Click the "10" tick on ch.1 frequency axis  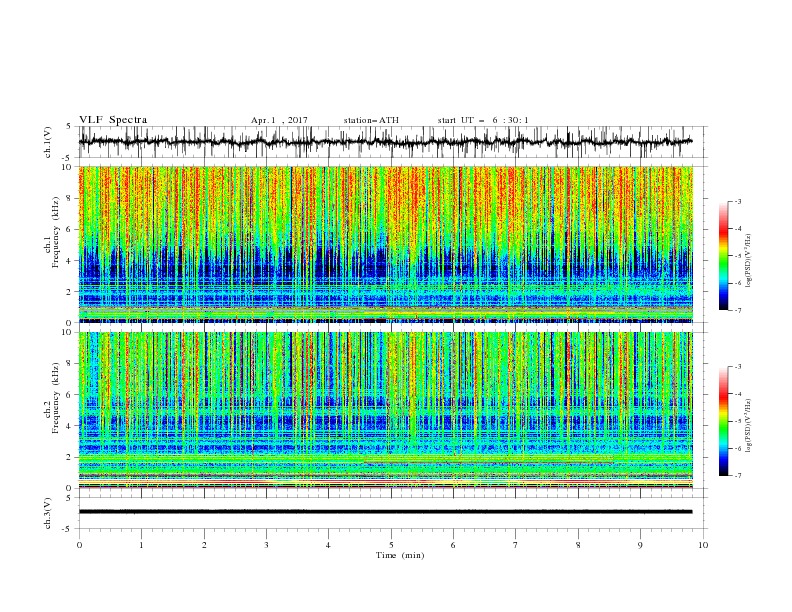[x=68, y=167]
